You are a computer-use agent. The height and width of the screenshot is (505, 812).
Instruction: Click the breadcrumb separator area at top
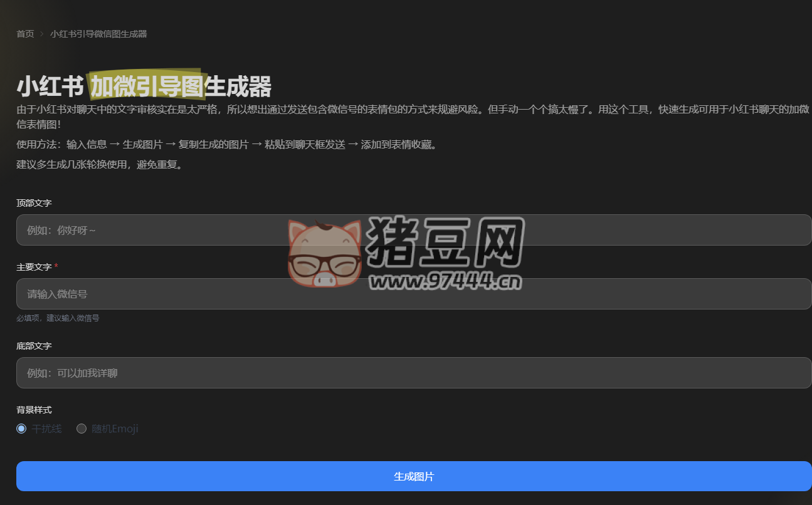pos(40,34)
